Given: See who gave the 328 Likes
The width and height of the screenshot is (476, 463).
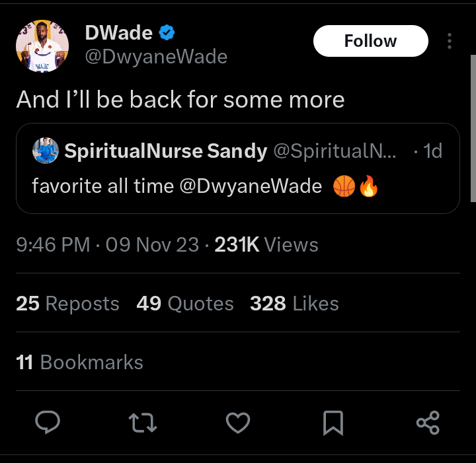Looking at the screenshot, I should tap(294, 303).
